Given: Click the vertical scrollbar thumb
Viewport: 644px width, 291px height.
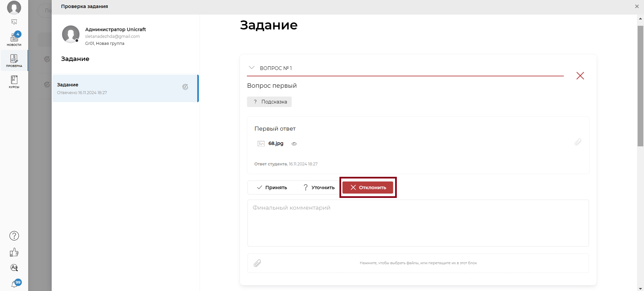Looking at the screenshot, I should pyautogui.click(x=640, y=86).
